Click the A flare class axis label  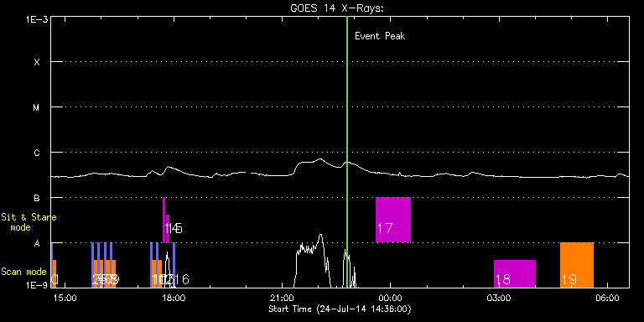(x=37, y=243)
